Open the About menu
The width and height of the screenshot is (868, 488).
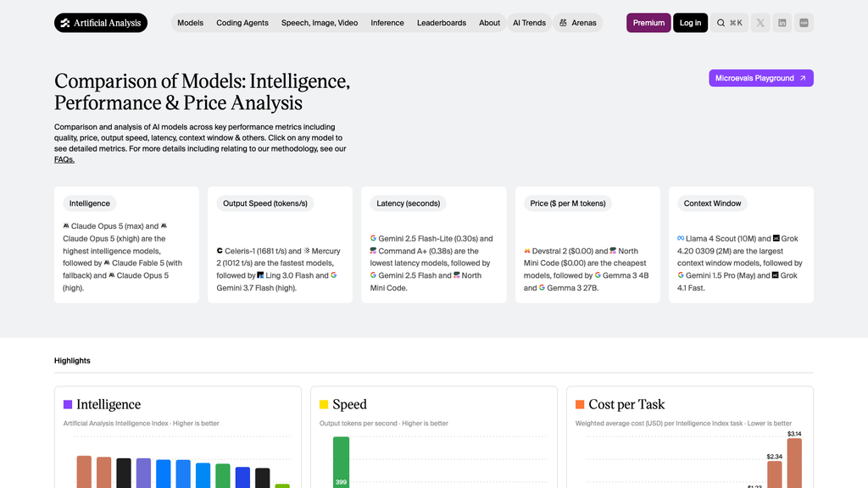tap(489, 23)
